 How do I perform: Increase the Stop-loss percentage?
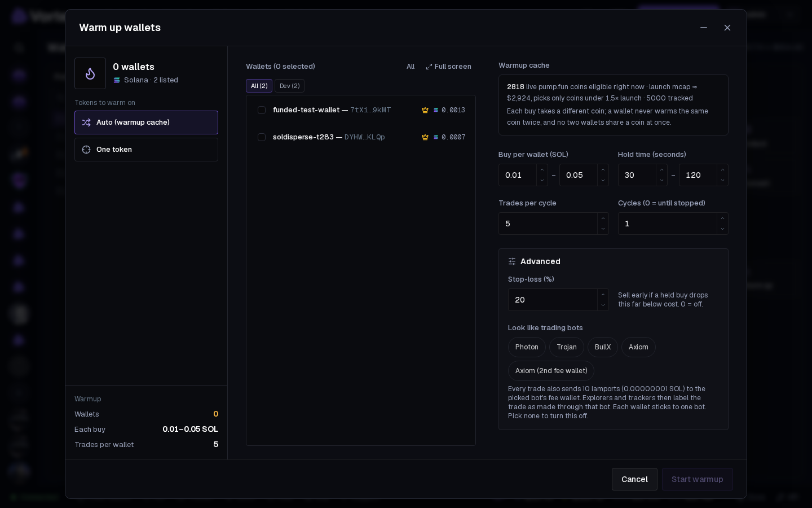603,295
